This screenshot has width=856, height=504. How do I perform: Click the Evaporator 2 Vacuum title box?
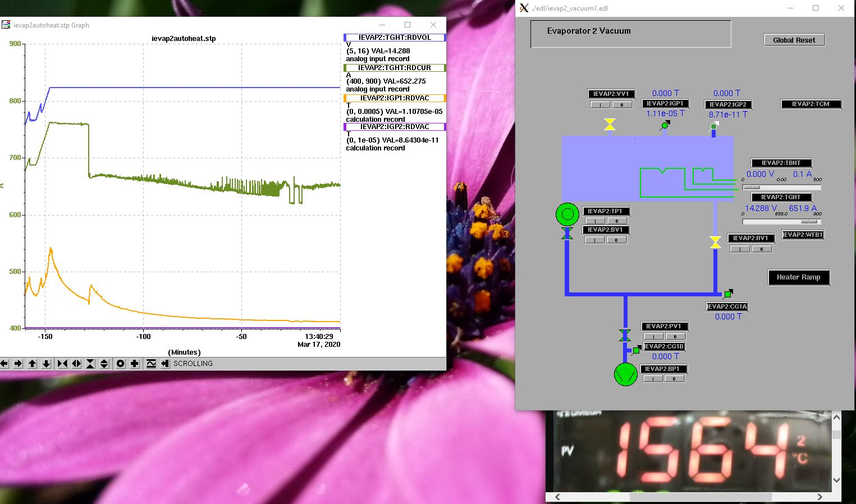[x=630, y=34]
